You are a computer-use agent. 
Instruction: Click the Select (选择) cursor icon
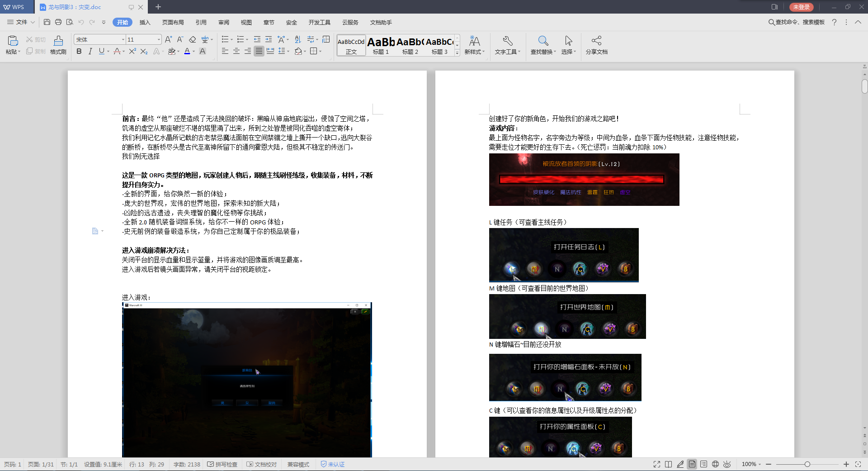pos(569,41)
